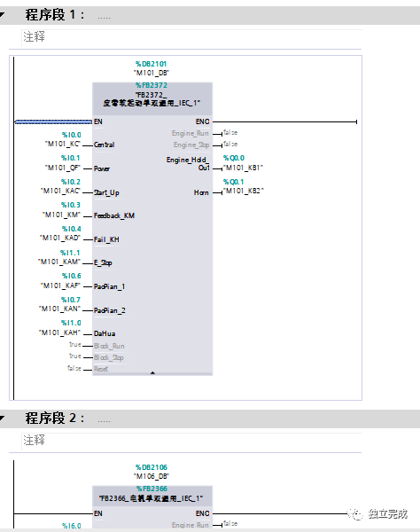Select the FB2366 block title in network 2
Viewport: 420px width, 532px height.
152,498
